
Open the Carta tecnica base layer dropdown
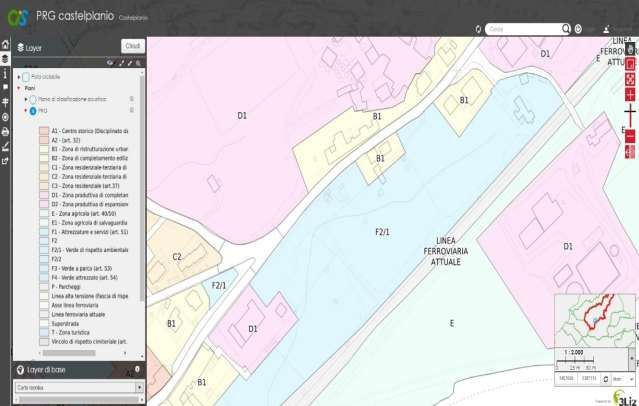(x=78, y=387)
